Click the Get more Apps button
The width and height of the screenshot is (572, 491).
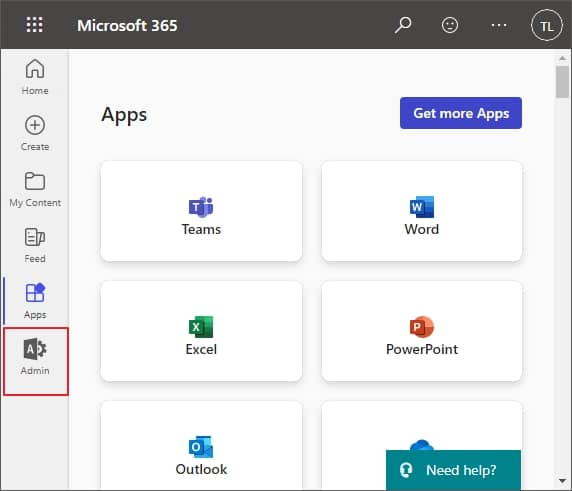(461, 113)
